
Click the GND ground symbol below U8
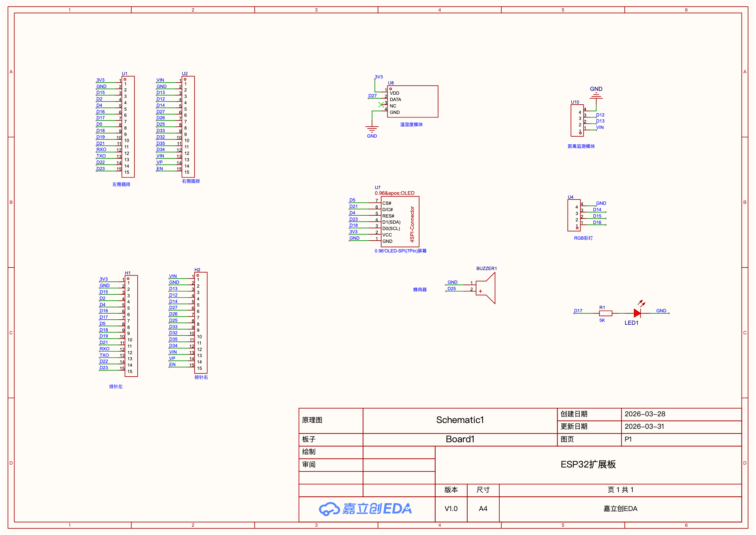[x=372, y=129]
